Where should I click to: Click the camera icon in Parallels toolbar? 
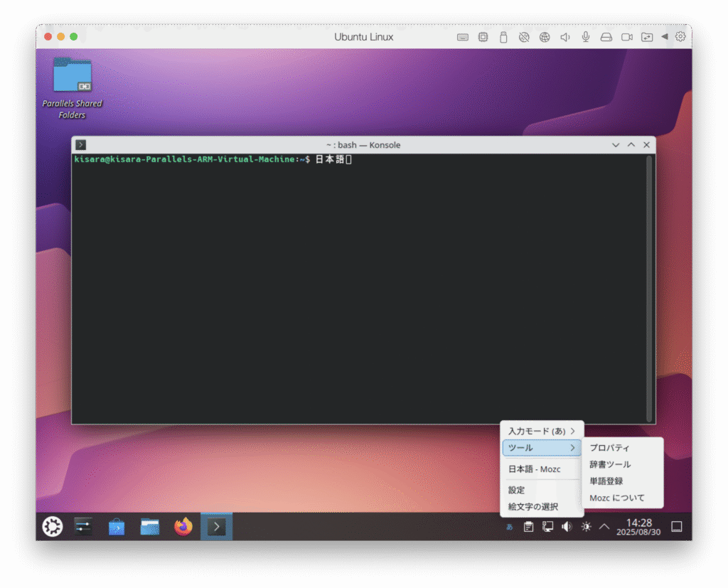click(627, 37)
